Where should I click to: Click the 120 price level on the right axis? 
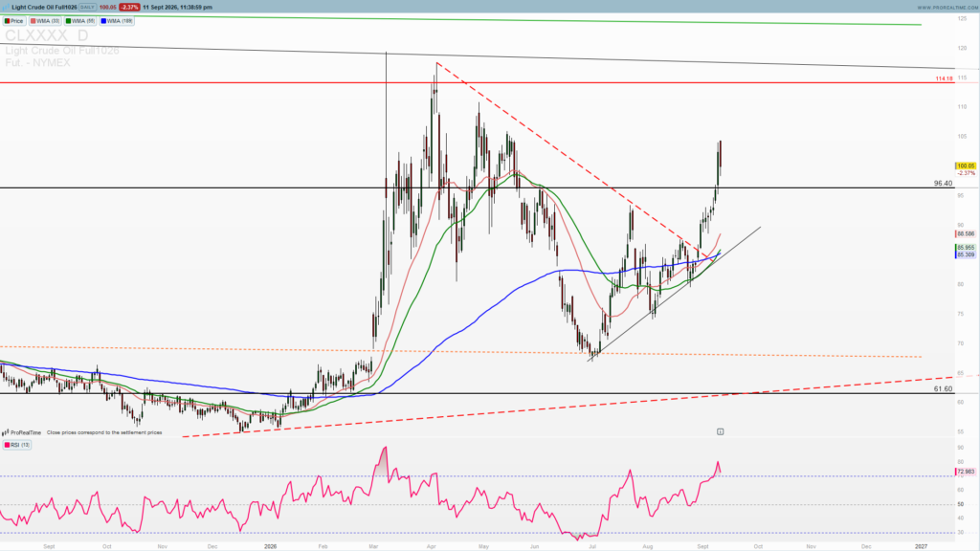(963, 48)
